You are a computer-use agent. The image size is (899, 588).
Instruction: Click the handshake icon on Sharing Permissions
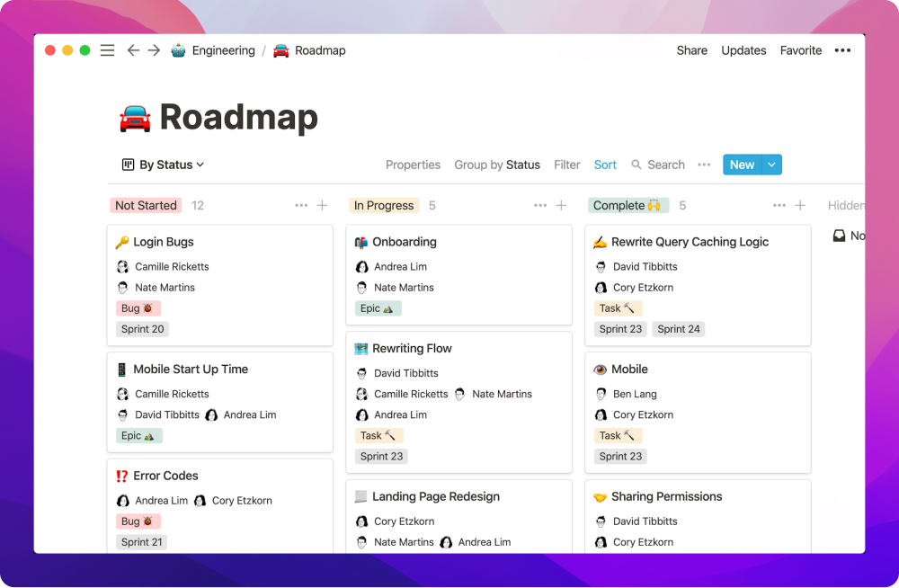[600, 497]
